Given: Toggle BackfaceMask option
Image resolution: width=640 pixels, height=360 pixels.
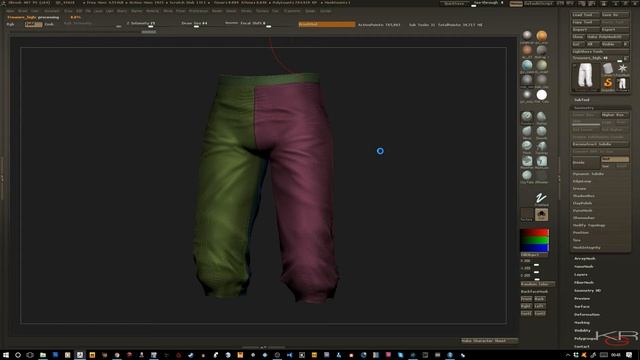Looking at the screenshot, I should [534, 291].
